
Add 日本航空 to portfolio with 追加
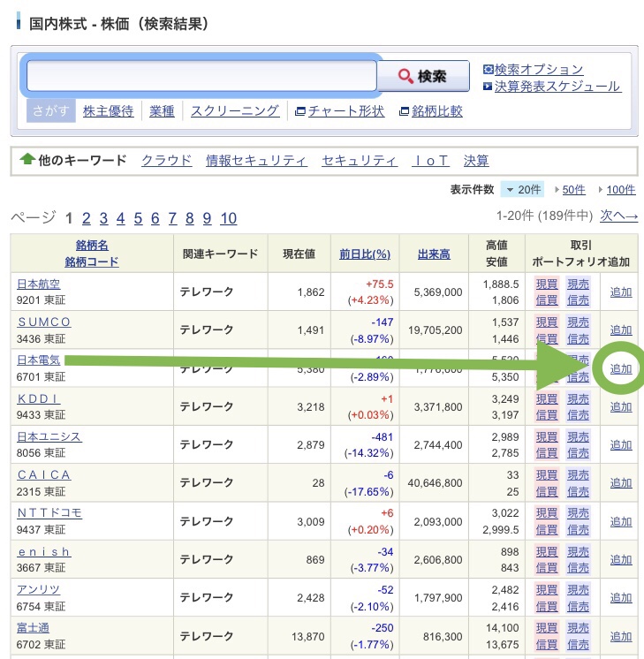coord(621,292)
